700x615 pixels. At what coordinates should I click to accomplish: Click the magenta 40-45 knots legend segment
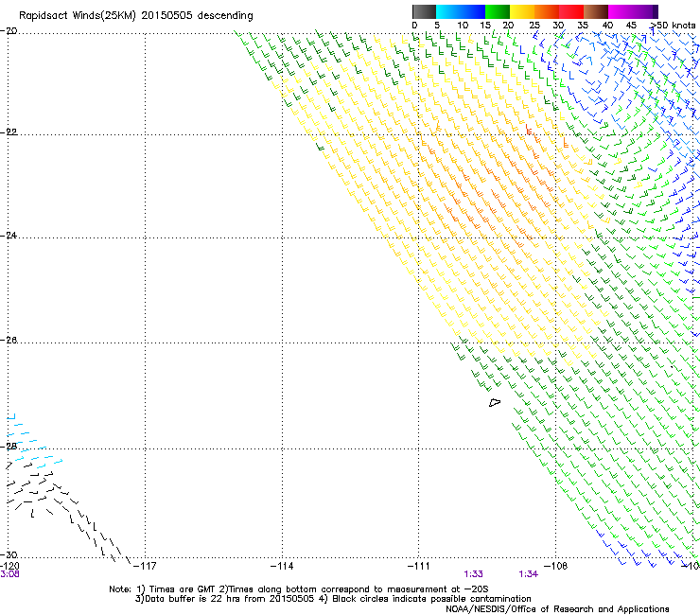pos(621,11)
